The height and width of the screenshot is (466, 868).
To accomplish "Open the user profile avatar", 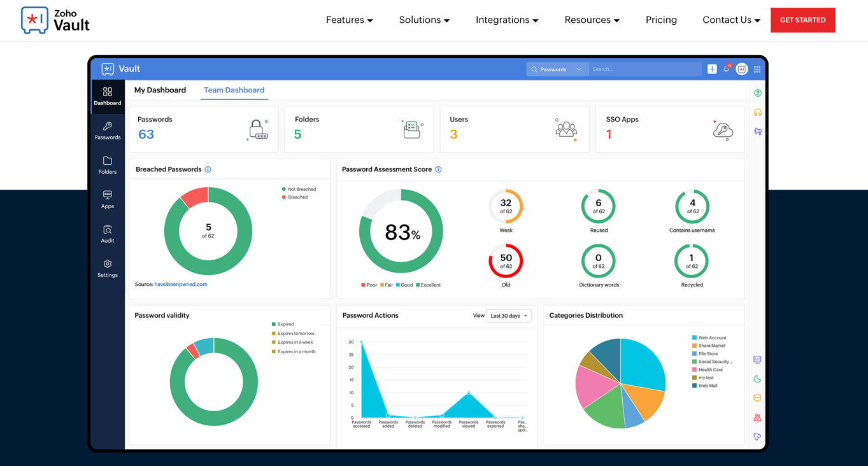I will point(742,69).
